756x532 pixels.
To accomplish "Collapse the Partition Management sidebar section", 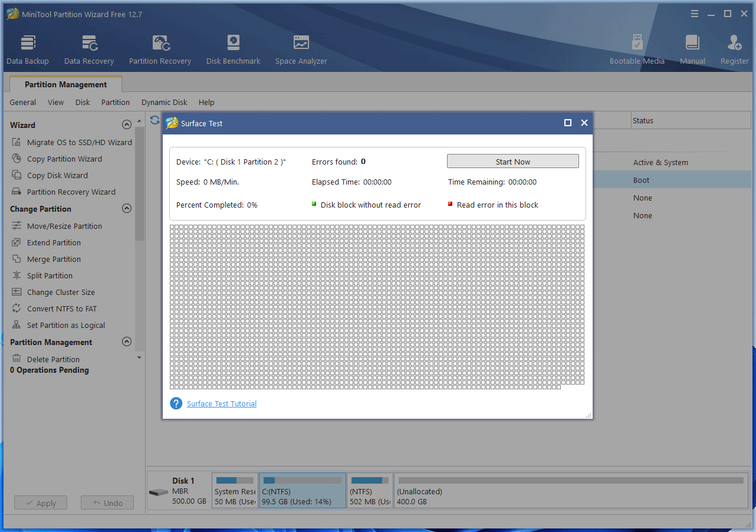I will [x=126, y=342].
